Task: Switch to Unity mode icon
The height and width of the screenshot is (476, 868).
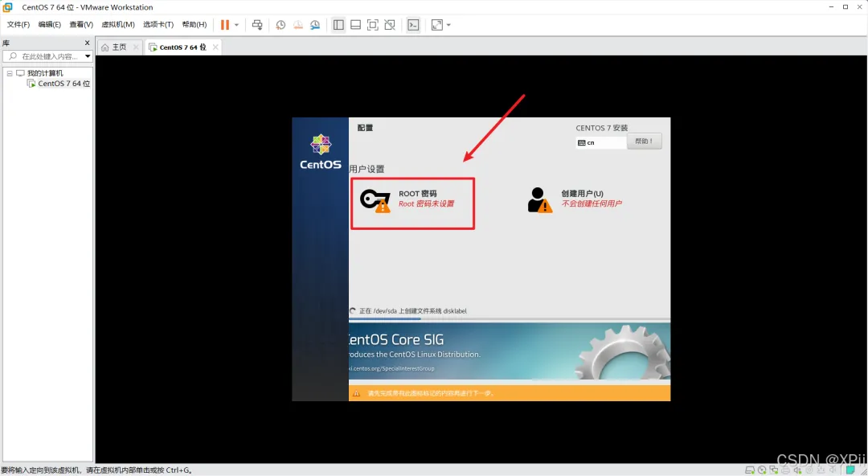Action: [x=390, y=25]
